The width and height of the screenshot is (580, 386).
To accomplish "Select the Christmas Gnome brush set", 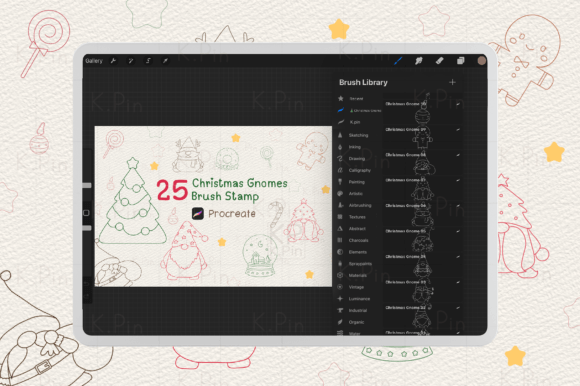I will tap(359, 110).
